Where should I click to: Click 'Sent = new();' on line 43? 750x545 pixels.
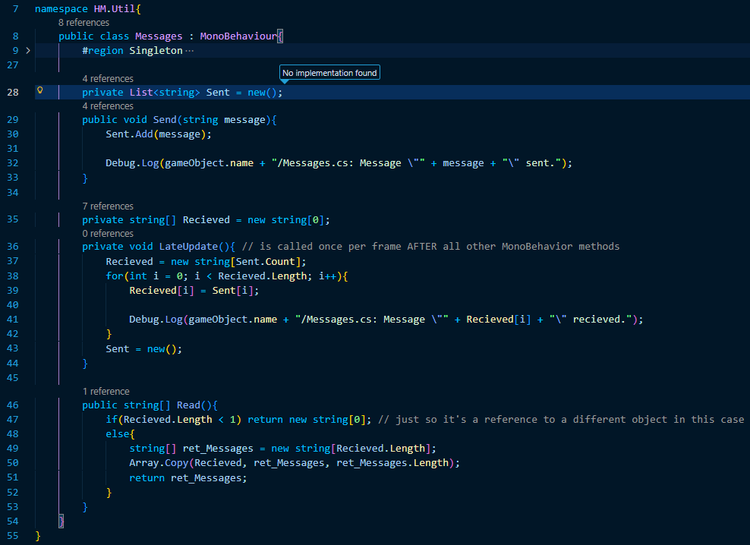(x=144, y=349)
